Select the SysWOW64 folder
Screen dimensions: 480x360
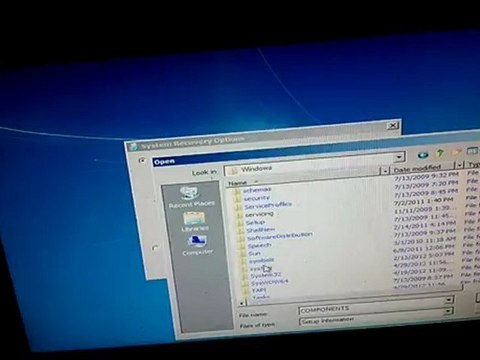point(266,283)
